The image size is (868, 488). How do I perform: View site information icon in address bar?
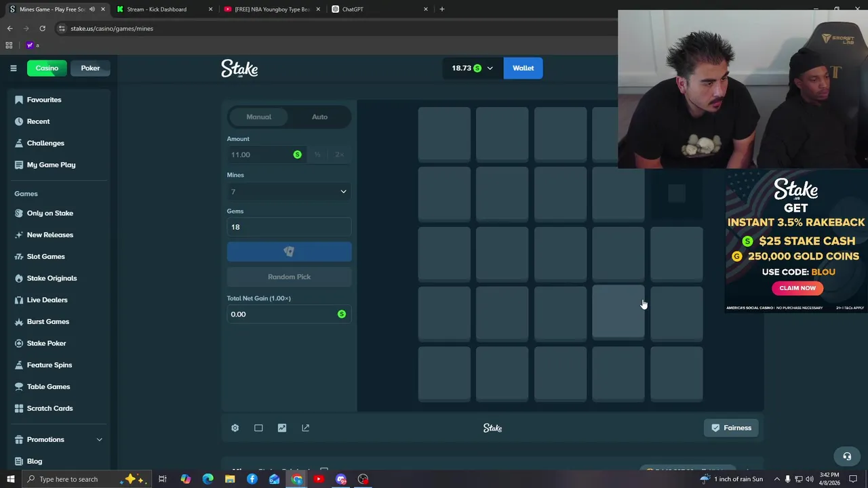pyautogui.click(x=62, y=28)
